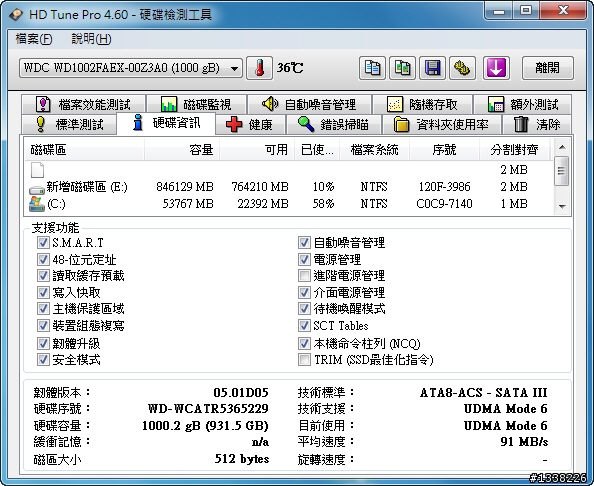594x486 pixels.
Task: Click the copy text to clipboard icon
Action: pyautogui.click(x=372, y=68)
